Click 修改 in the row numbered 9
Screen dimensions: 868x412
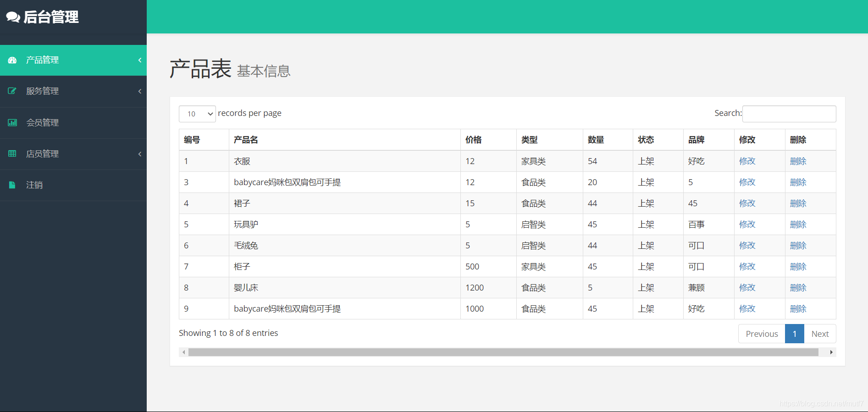click(747, 309)
